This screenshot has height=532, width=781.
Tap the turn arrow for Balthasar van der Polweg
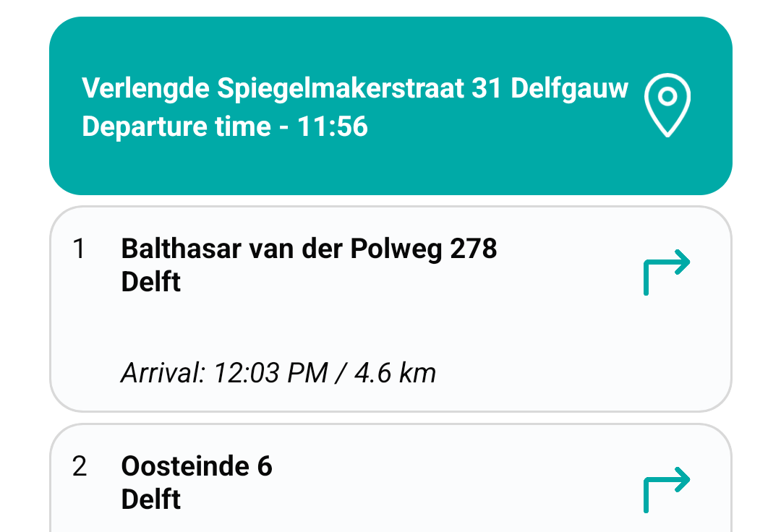tap(667, 272)
